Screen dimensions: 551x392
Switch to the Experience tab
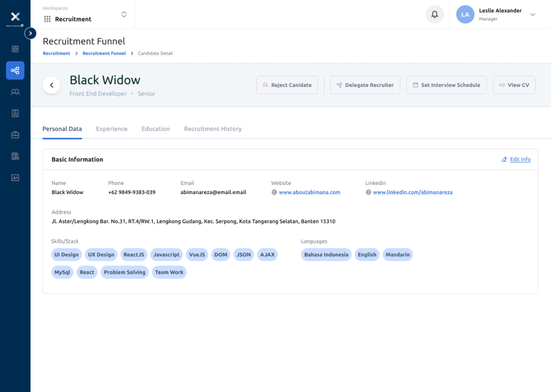(112, 129)
